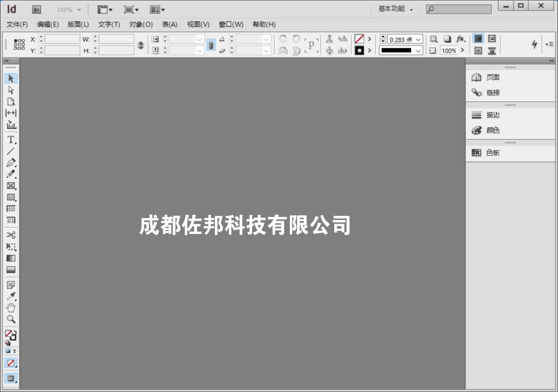Select the Gradient tool
Viewport: 558px width, 392px height.
pyautogui.click(x=11, y=258)
